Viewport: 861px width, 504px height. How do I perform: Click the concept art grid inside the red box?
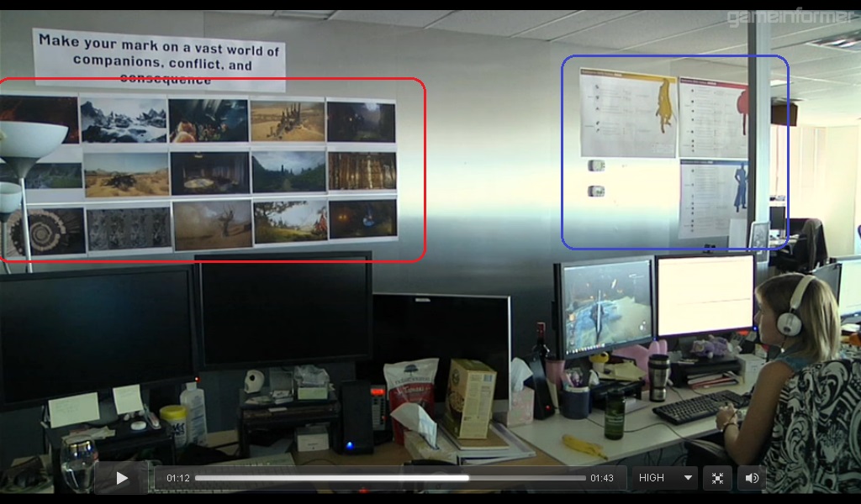pyautogui.click(x=210, y=172)
